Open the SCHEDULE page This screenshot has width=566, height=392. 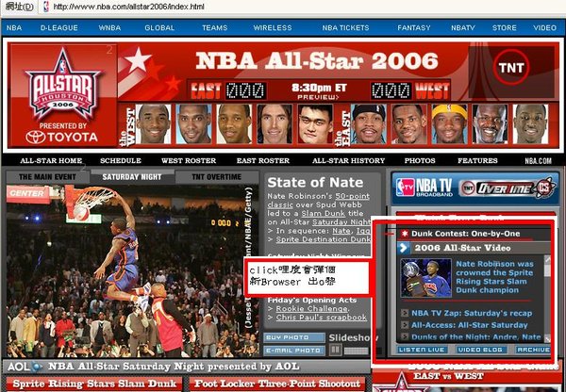click(121, 160)
